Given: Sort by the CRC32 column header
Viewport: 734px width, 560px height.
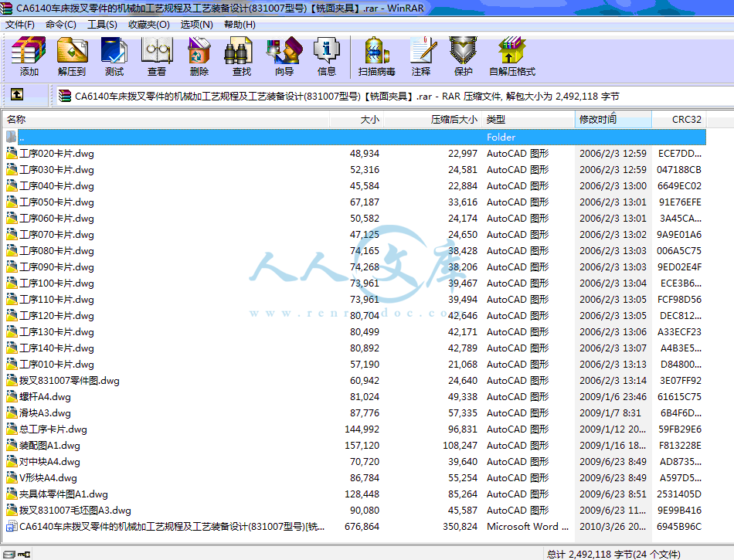Looking at the screenshot, I should (679, 119).
